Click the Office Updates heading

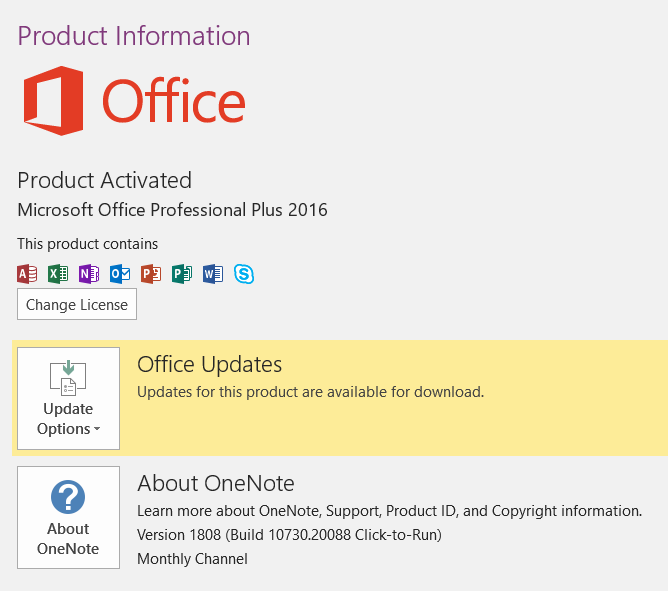pos(209,365)
